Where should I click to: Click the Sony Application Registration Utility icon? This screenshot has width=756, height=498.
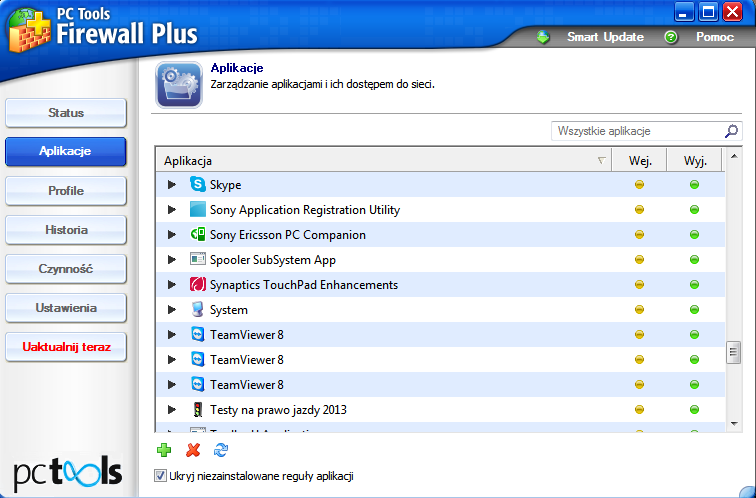tap(198, 210)
